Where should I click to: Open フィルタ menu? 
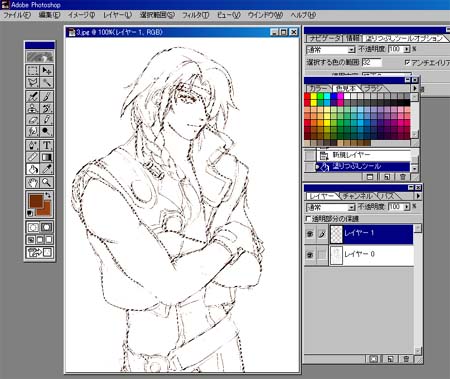tap(195, 15)
